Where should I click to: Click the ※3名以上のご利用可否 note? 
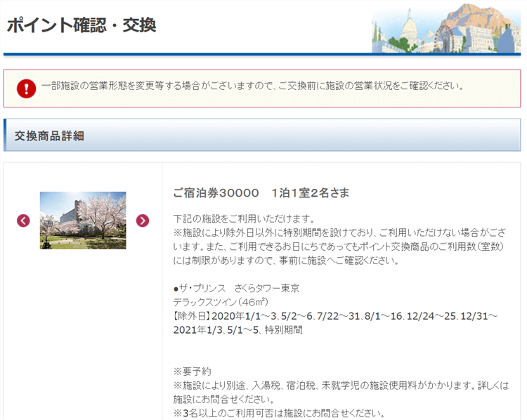tap(278, 412)
